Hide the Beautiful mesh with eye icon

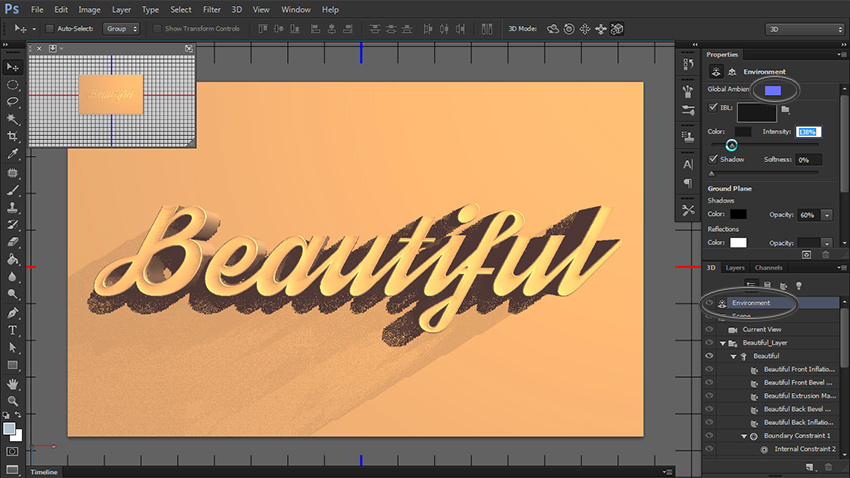pyautogui.click(x=709, y=356)
